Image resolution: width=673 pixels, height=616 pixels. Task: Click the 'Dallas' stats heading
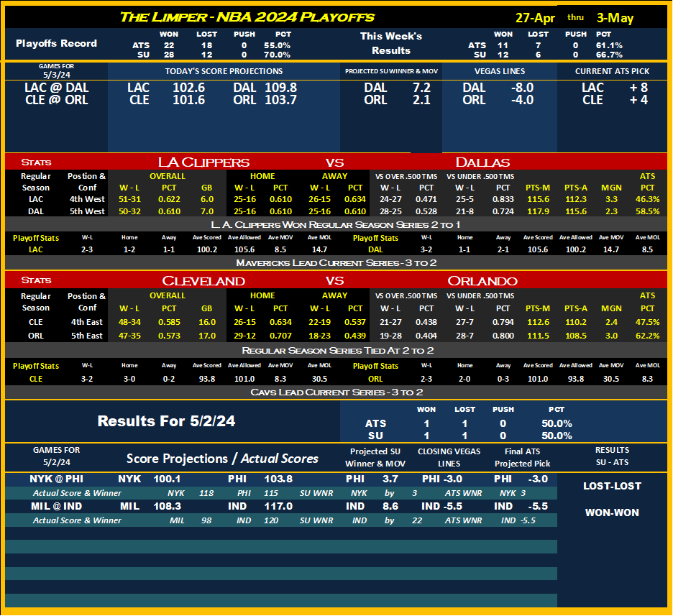pos(482,162)
